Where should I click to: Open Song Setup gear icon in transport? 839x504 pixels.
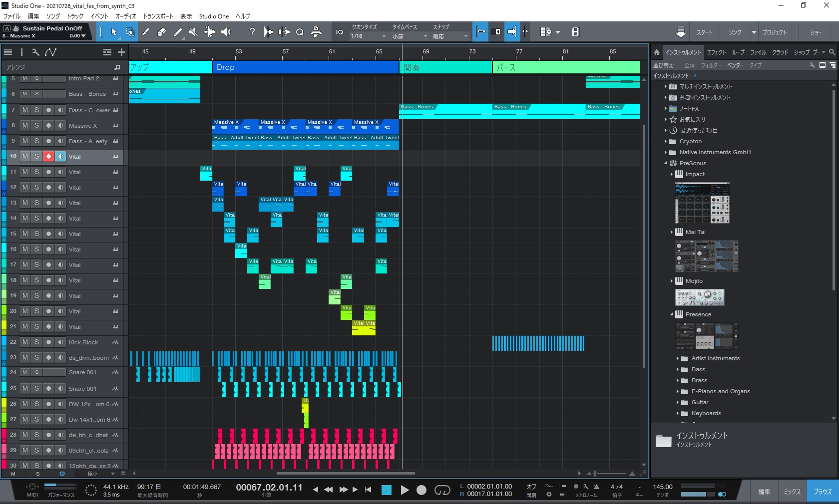[549, 495]
